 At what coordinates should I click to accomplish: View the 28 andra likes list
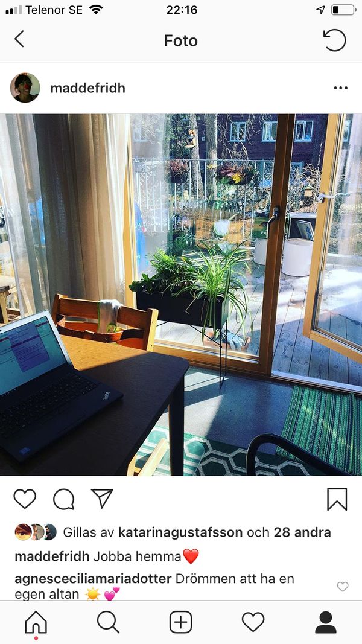(302, 532)
